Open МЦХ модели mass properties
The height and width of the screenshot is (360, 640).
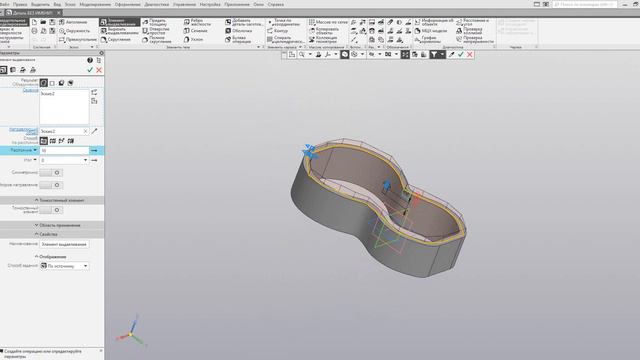pos(431,31)
